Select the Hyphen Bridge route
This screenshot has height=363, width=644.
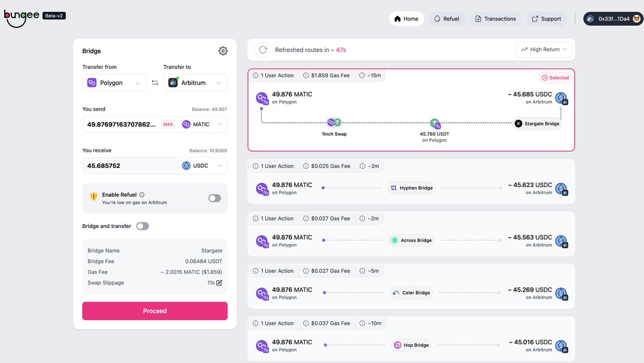(x=411, y=181)
